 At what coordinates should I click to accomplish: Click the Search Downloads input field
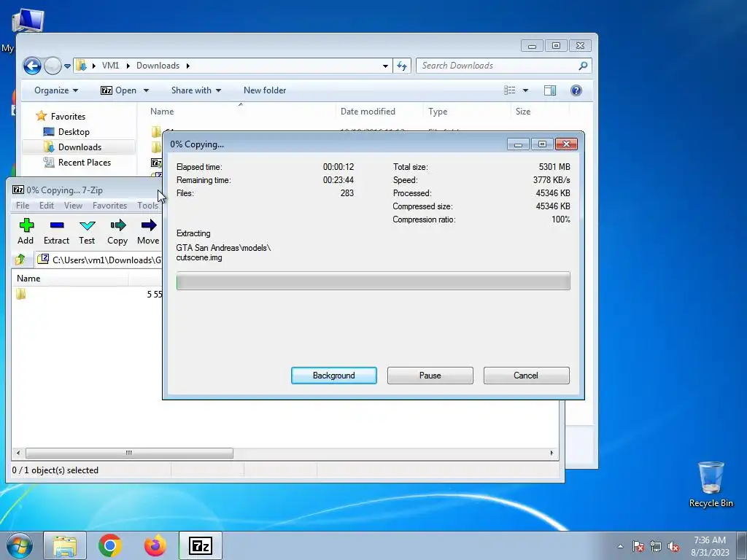(498, 66)
